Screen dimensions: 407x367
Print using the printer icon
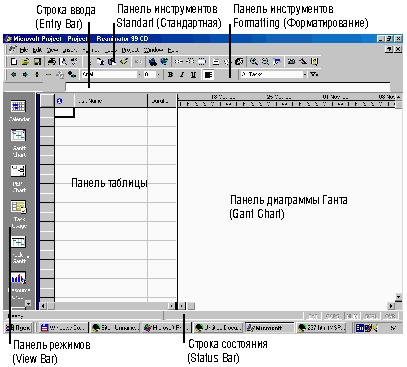(x=52, y=62)
